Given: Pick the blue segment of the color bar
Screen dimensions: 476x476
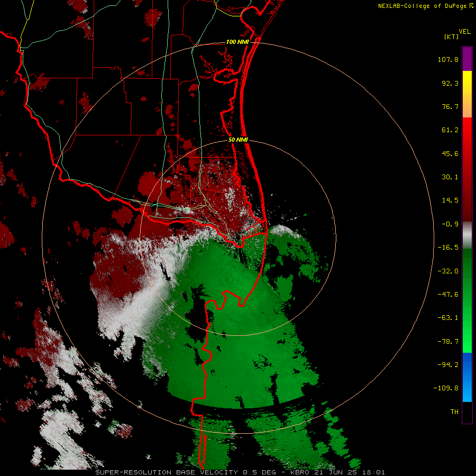Looking at the screenshot, I should click(x=467, y=377).
